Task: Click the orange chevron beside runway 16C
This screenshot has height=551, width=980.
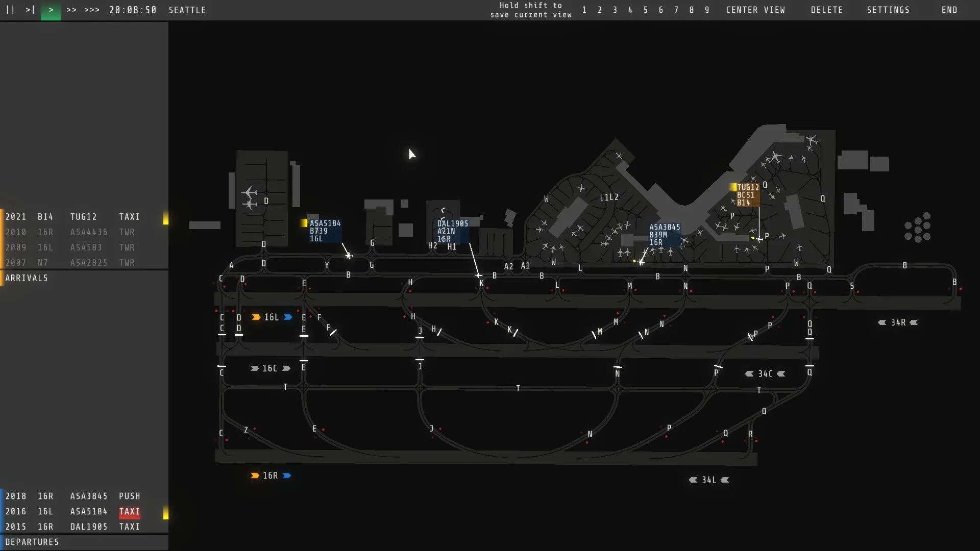Action: click(255, 368)
